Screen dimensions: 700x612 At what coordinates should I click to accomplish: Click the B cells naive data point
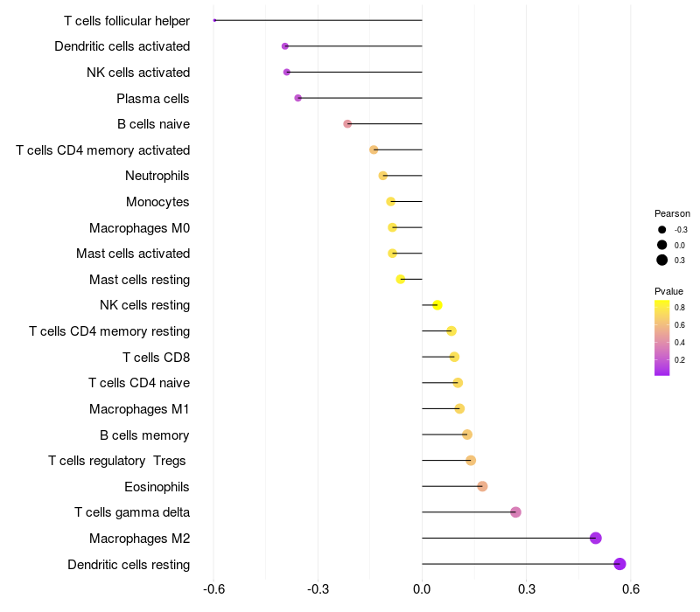347,124
